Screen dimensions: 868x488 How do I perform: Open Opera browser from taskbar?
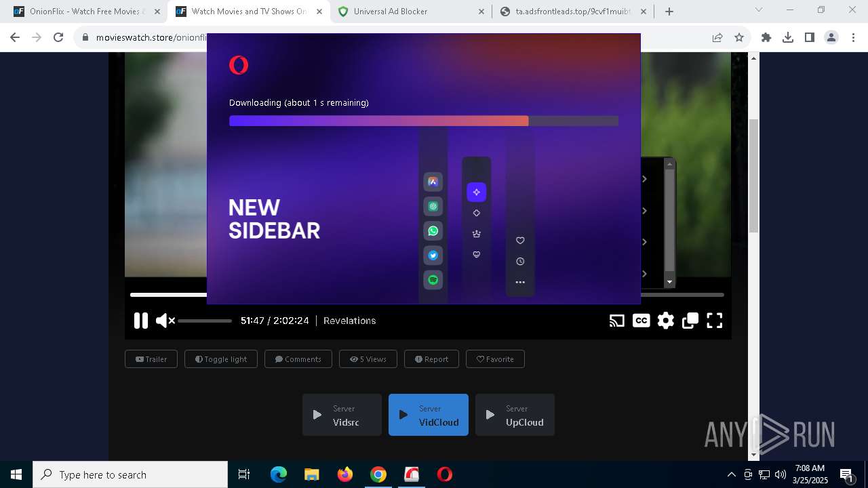(x=445, y=474)
